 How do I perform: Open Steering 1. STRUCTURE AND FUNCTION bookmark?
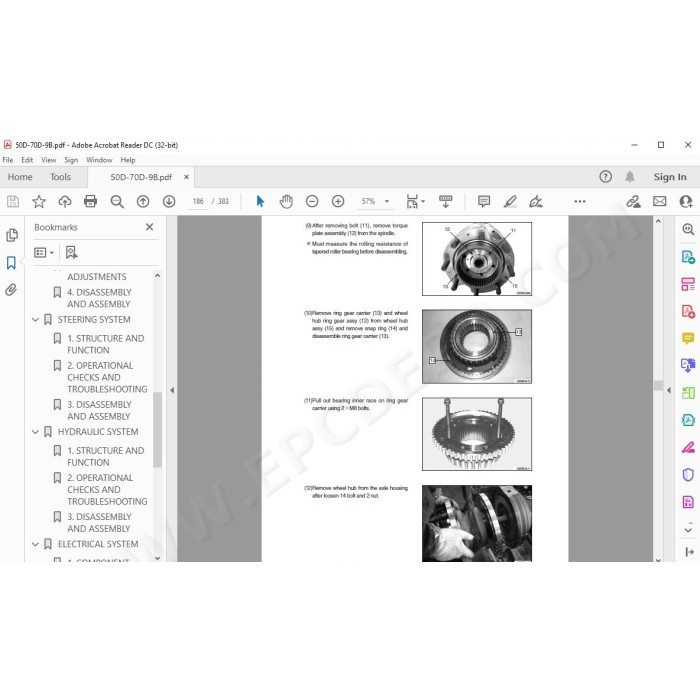coord(106,344)
